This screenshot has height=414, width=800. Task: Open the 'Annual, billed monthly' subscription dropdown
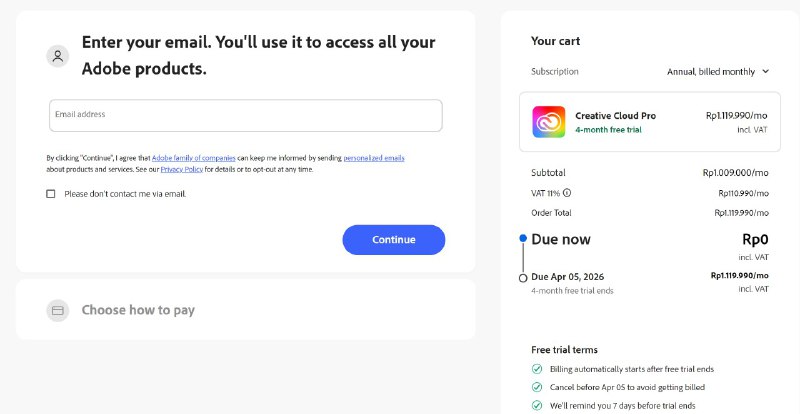click(x=718, y=72)
